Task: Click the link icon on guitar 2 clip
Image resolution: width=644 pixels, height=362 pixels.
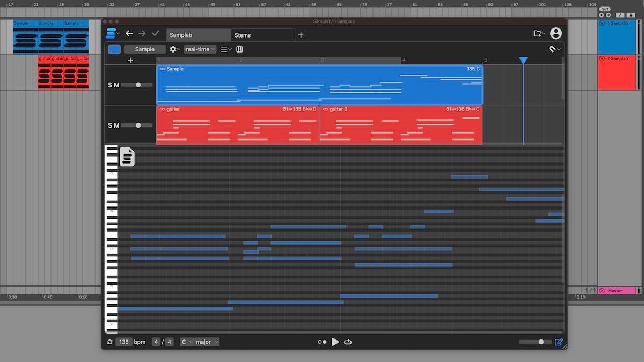Action: point(325,109)
